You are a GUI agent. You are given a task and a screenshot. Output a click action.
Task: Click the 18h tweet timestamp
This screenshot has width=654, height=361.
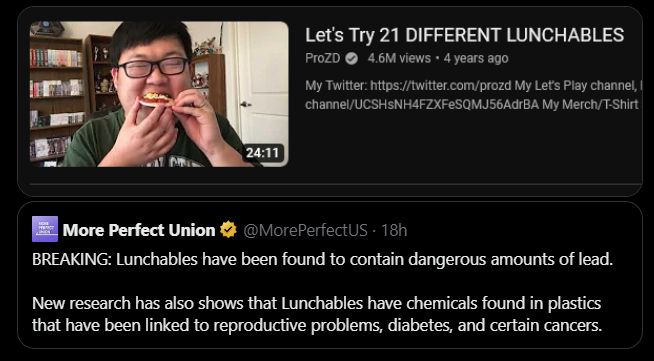(x=394, y=230)
